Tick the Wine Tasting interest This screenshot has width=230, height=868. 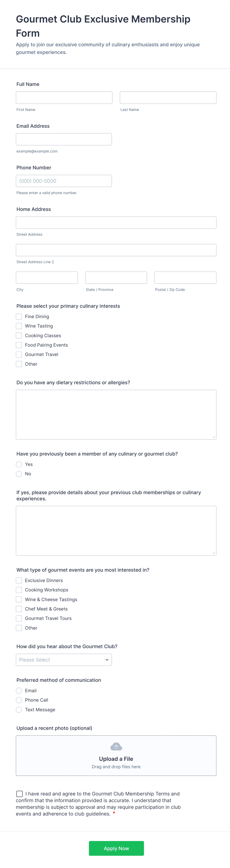coord(19,326)
